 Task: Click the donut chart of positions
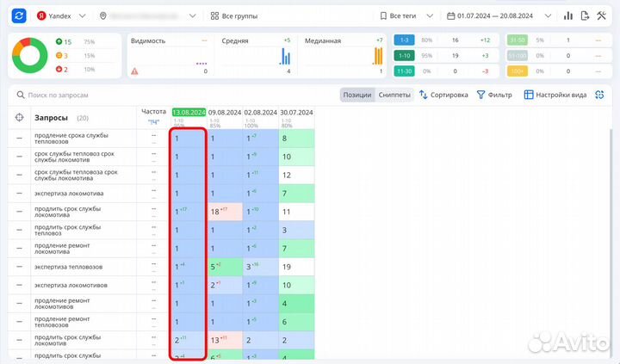click(x=30, y=55)
